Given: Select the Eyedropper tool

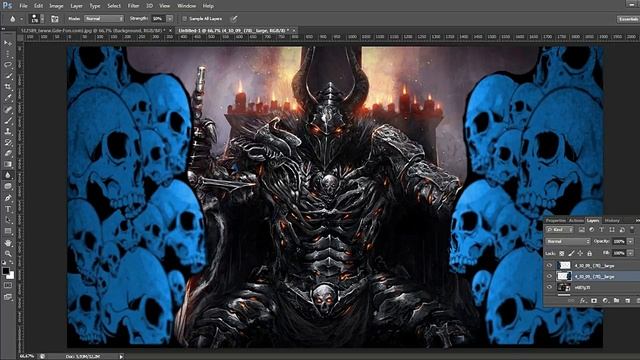Looking at the screenshot, I should coord(8,98).
